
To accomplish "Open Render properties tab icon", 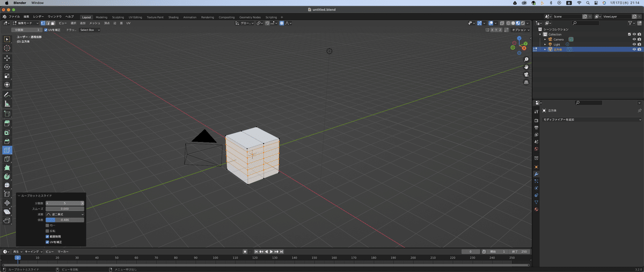I will (536, 119).
